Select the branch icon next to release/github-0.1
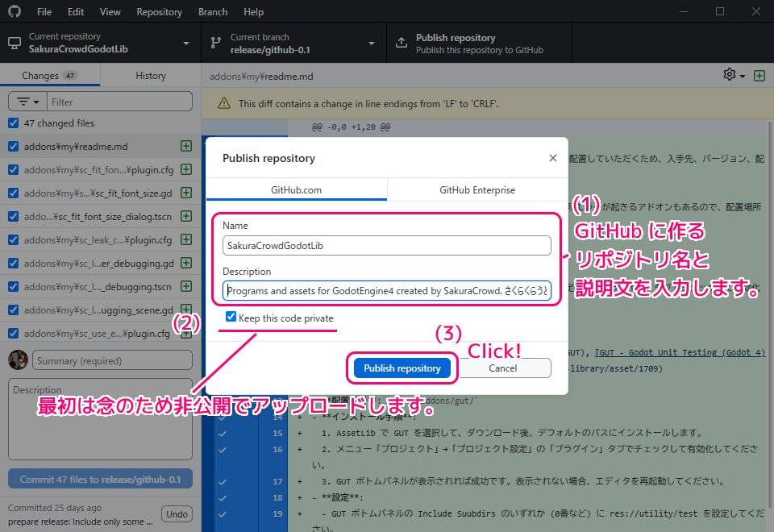Image resolution: width=774 pixels, height=532 pixels. pyautogui.click(x=214, y=42)
